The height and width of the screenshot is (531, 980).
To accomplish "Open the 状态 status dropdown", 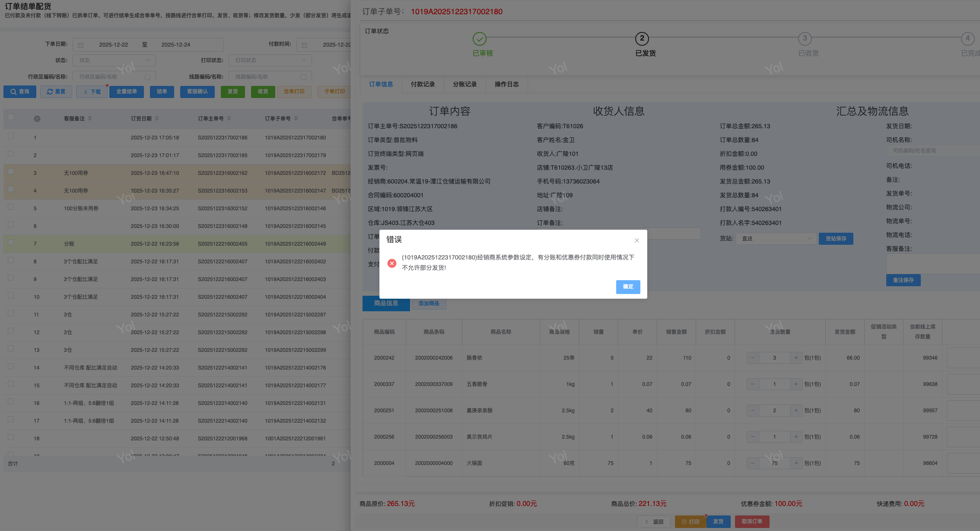I will click(114, 60).
